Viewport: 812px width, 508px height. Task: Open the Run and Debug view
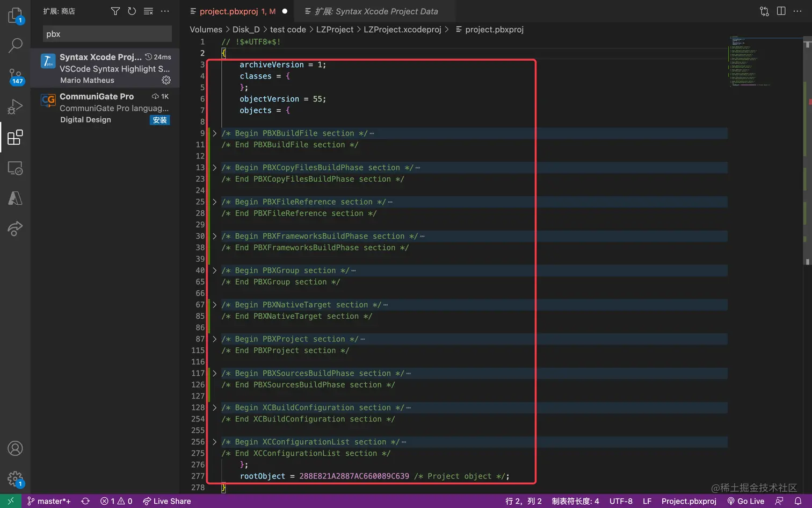pos(15,107)
